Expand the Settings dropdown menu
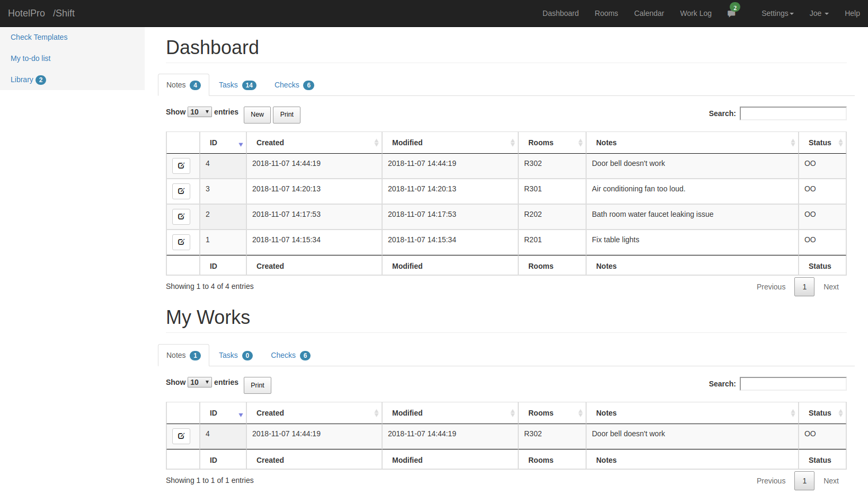 [777, 13]
